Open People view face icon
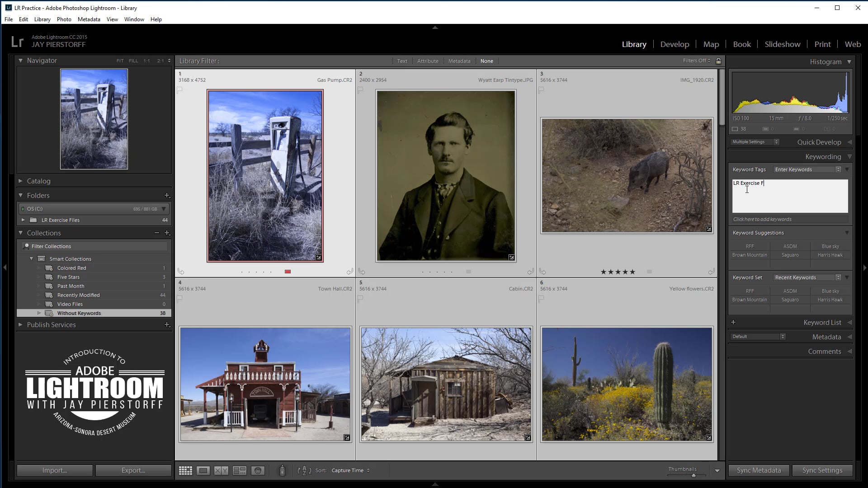This screenshot has height=488, width=868. pos(258,470)
